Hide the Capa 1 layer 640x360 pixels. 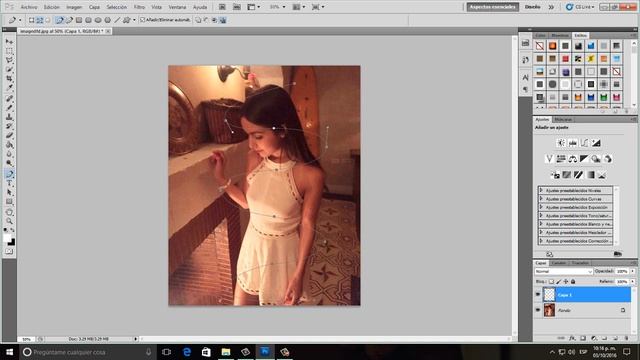pos(538,294)
